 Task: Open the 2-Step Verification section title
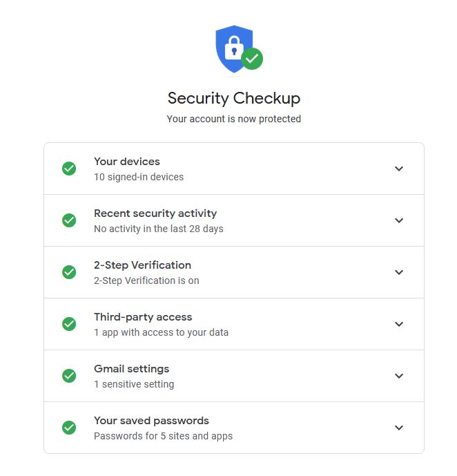pyautogui.click(x=142, y=265)
